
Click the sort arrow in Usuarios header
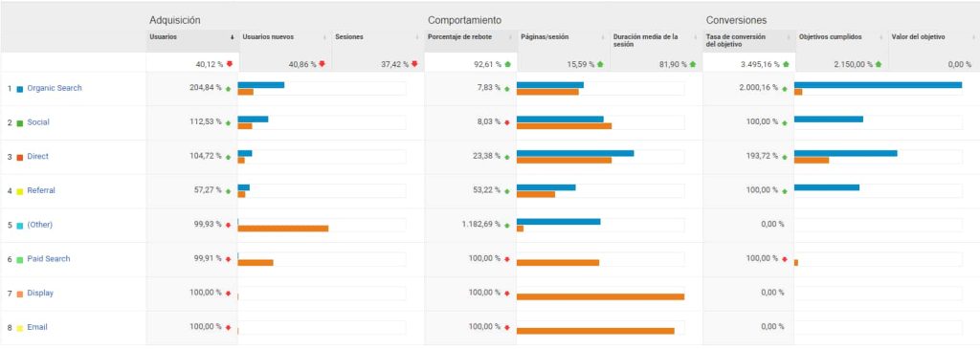click(233, 38)
